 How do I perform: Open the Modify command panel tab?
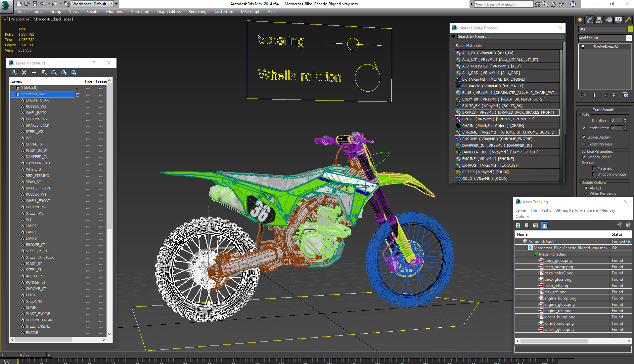[x=590, y=20]
